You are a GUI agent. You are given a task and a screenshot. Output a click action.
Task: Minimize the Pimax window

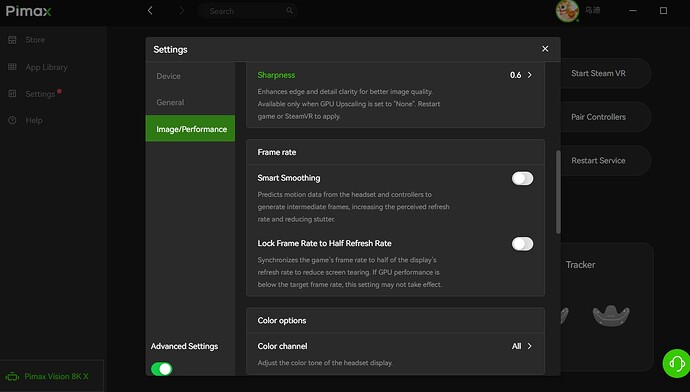tap(633, 11)
